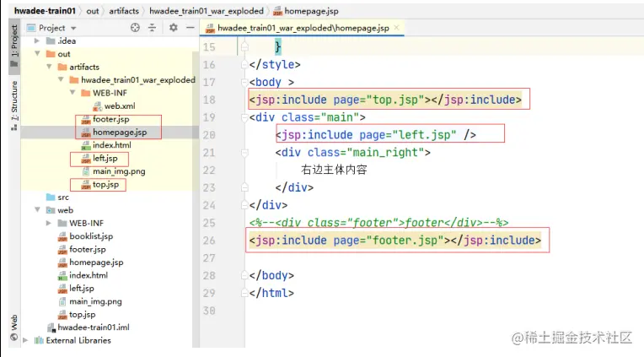Open the 1: Project side tab
Image resolution: width=644 pixels, height=357 pixels.
(x=14, y=46)
